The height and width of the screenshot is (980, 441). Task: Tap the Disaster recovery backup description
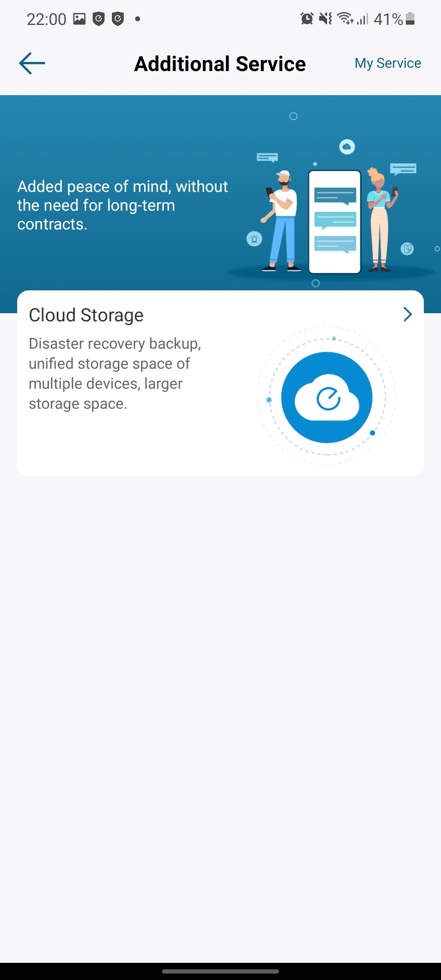115,374
